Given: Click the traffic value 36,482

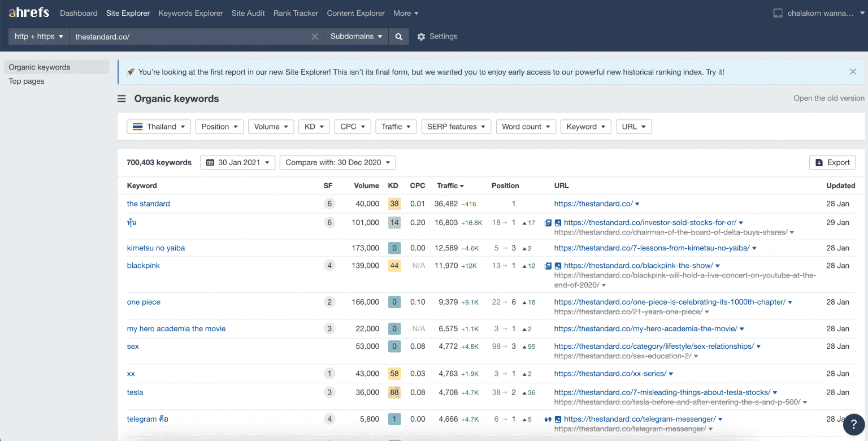Looking at the screenshot, I should pos(446,204).
